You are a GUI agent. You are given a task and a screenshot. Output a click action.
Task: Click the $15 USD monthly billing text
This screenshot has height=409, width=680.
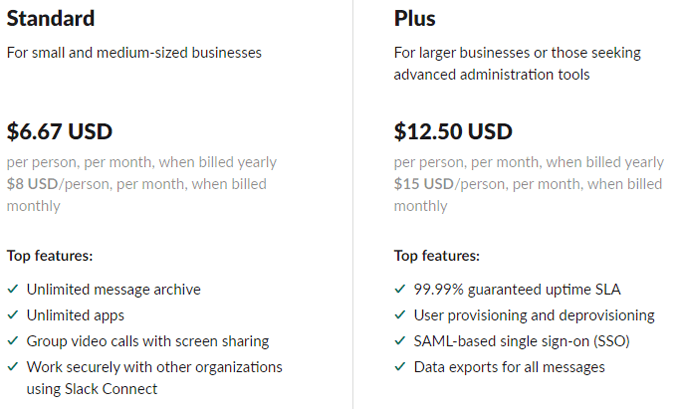pos(424,184)
